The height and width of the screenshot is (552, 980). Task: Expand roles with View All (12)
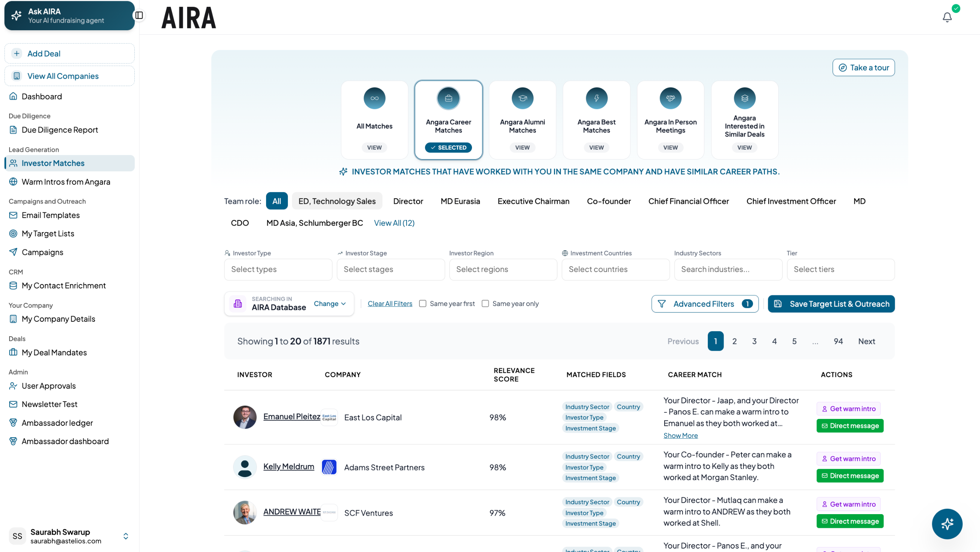click(394, 223)
